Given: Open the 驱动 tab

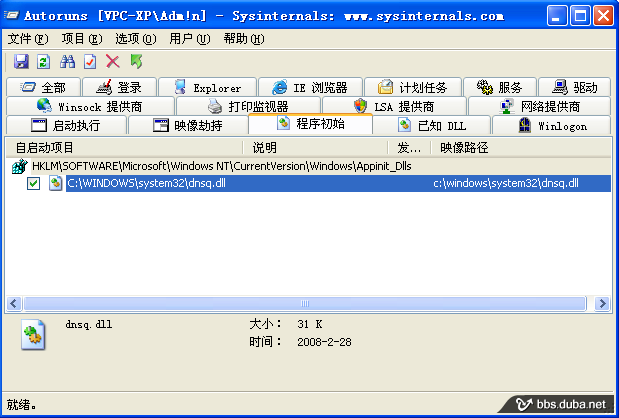Looking at the screenshot, I should 575,87.
